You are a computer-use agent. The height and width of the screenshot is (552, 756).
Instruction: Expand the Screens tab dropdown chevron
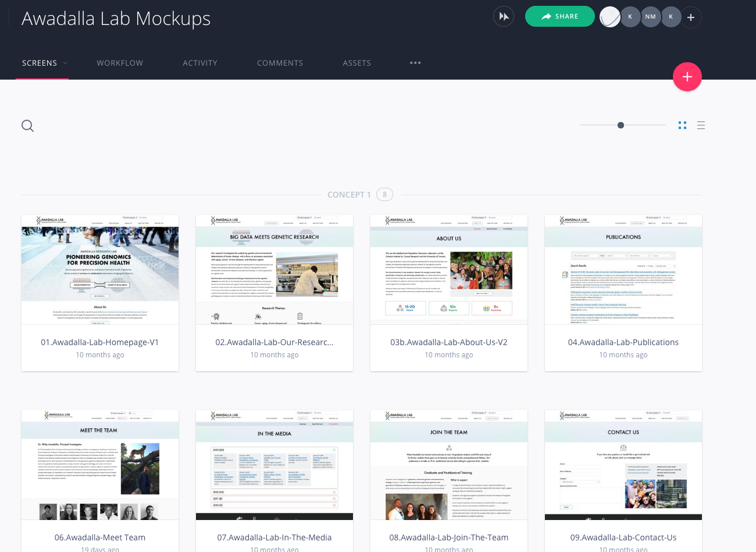coord(65,63)
